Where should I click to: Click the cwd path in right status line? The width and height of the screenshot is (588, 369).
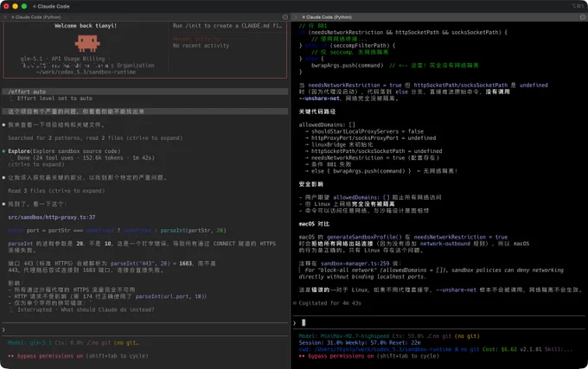click(375, 349)
